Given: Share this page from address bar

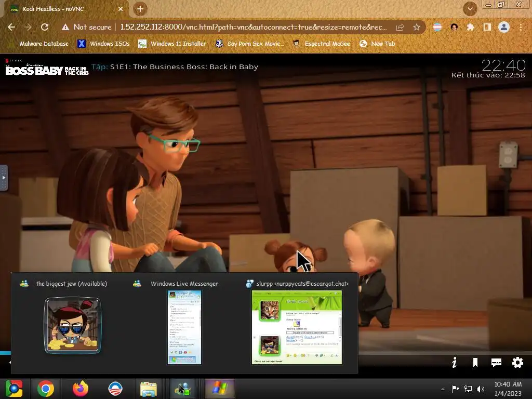Looking at the screenshot, I should point(400,27).
